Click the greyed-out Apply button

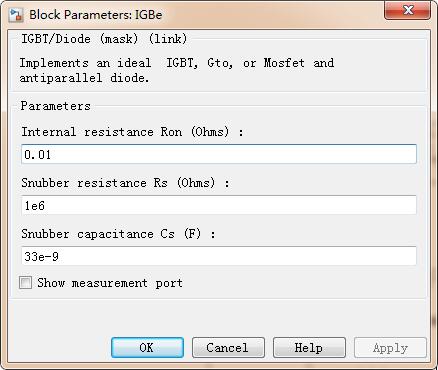point(390,347)
